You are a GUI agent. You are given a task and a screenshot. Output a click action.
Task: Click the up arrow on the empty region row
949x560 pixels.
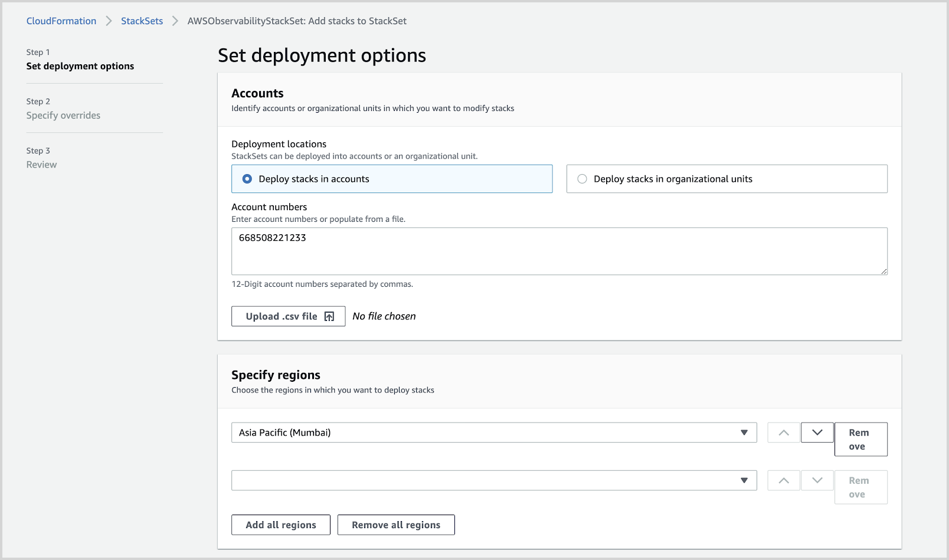[783, 480]
